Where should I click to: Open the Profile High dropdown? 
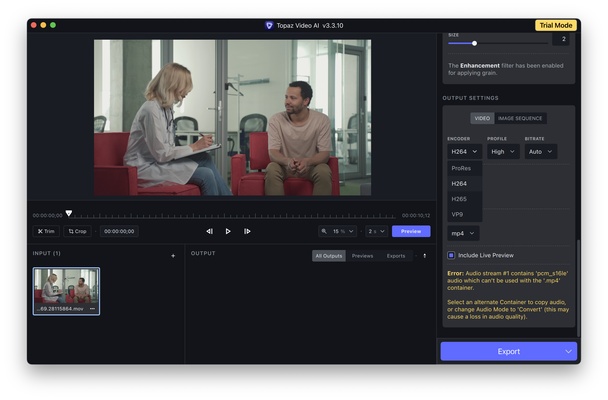(503, 152)
